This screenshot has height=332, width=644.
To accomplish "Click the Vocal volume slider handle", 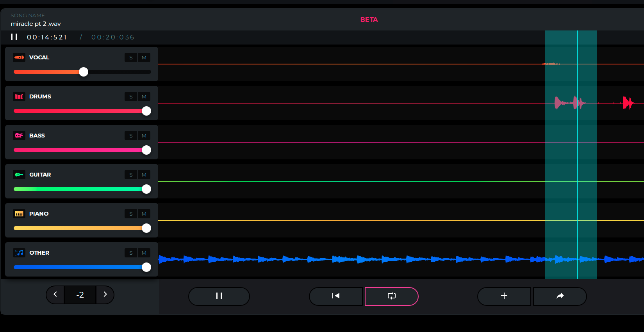I will tap(84, 72).
